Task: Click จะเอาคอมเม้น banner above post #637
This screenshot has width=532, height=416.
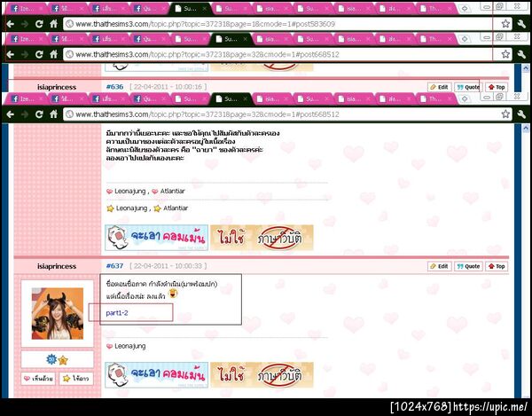Action: coord(156,238)
